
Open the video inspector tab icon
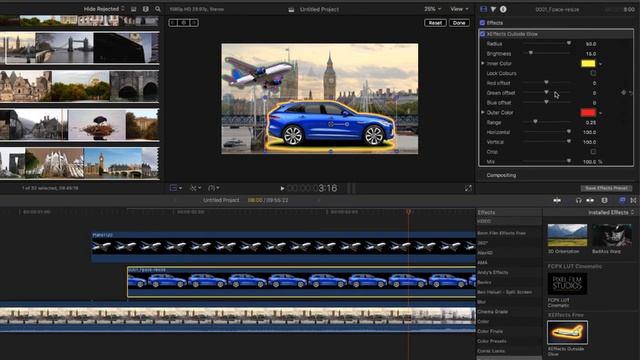click(x=484, y=9)
